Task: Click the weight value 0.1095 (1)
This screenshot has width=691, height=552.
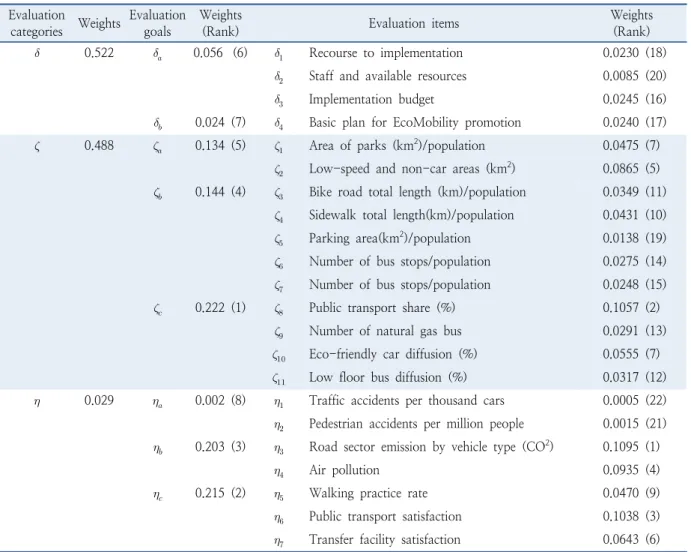Action: pyautogui.click(x=631, y=447)
